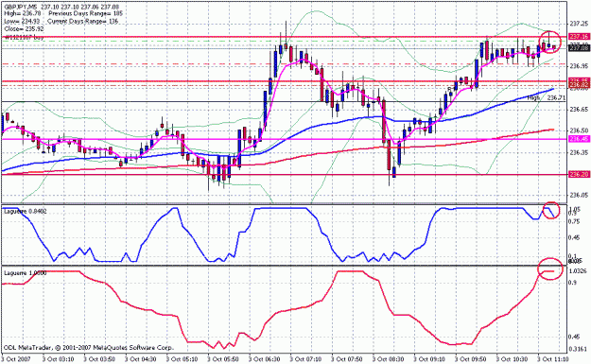Screen dimensions: 591x364
Task: Click the 237.25 price axis label
Action: click(x=579, y=24)
